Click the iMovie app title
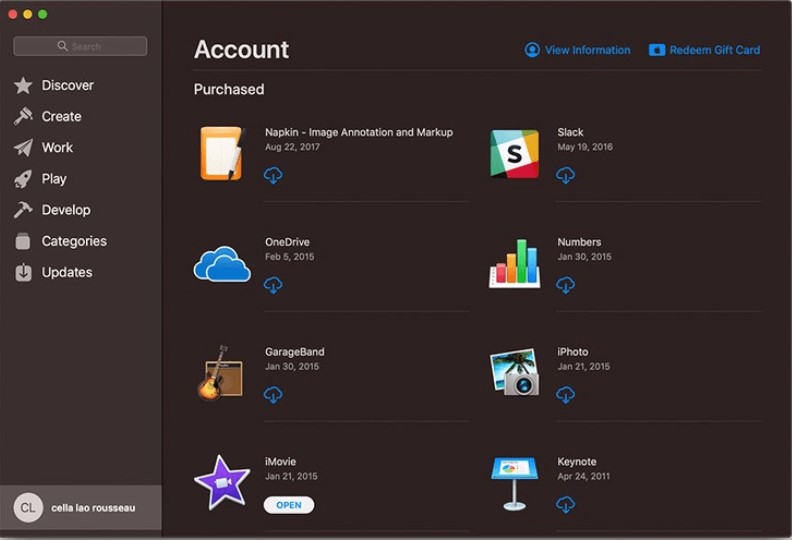792x540 pixels. 280,461
